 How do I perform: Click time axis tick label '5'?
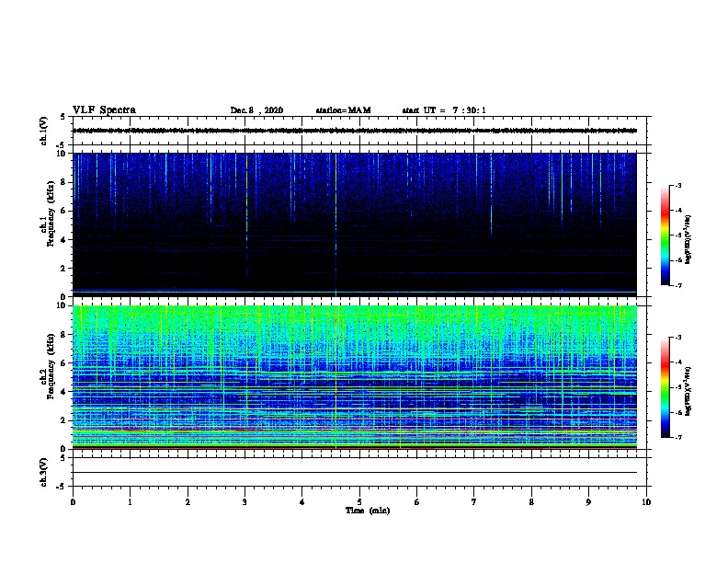click(x=359, y=502)
